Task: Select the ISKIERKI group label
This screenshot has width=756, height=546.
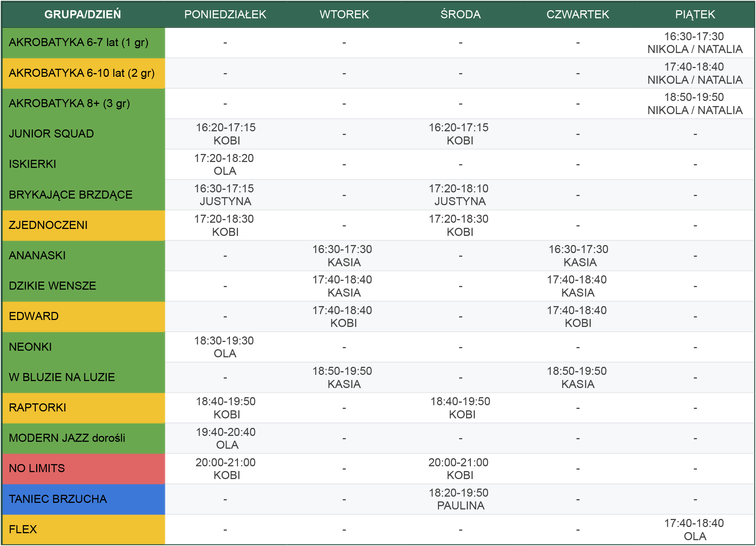Action: (x=84, y=164)
